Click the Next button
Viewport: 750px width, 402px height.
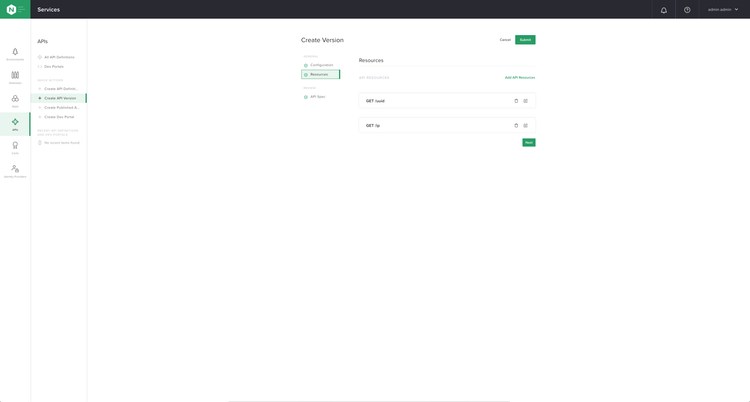coord(529,143)
